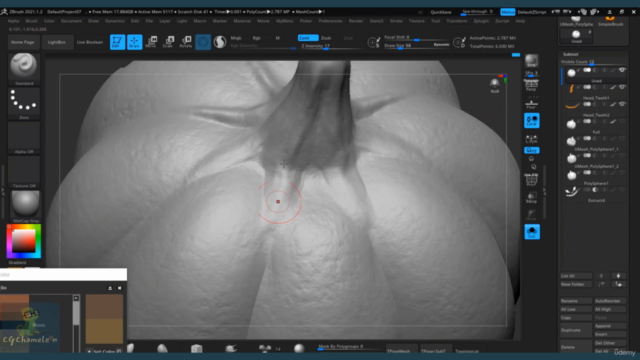
Task: Adjust the Focal Shift slider
Action: click(416, 38)
